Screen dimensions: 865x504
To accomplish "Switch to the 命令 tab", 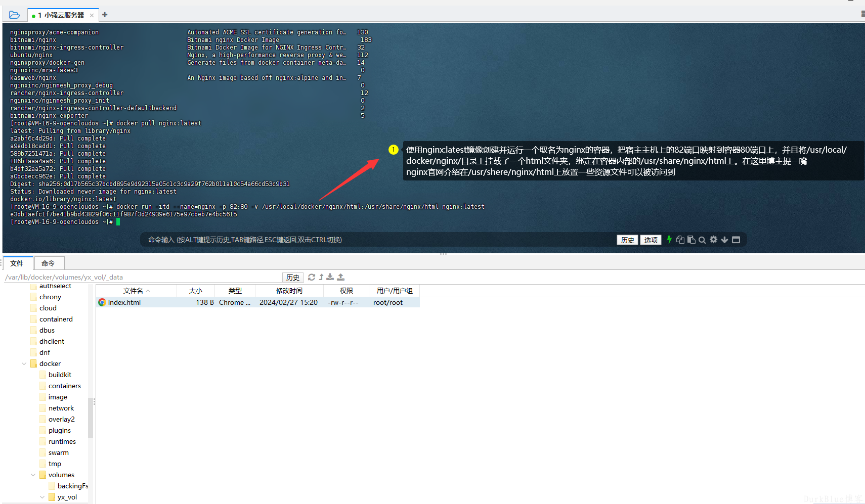I will coord(48,263).
